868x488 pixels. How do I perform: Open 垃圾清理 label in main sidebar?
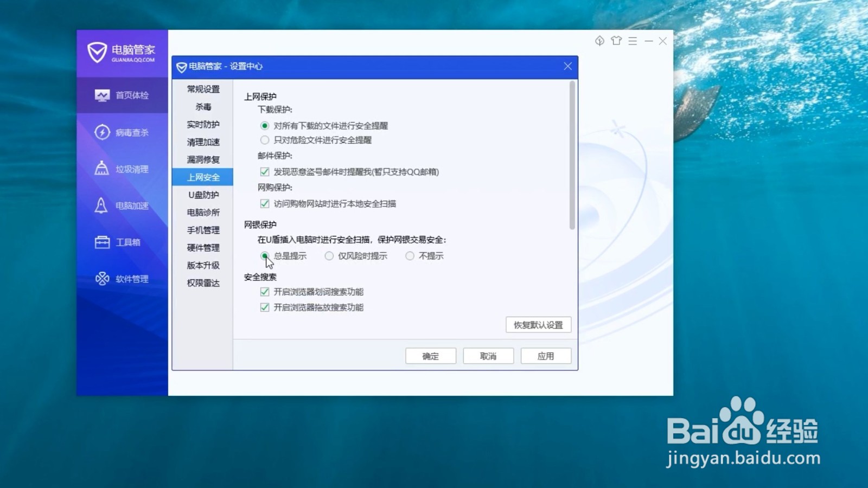pyautogui.click(x=132, y=169)
